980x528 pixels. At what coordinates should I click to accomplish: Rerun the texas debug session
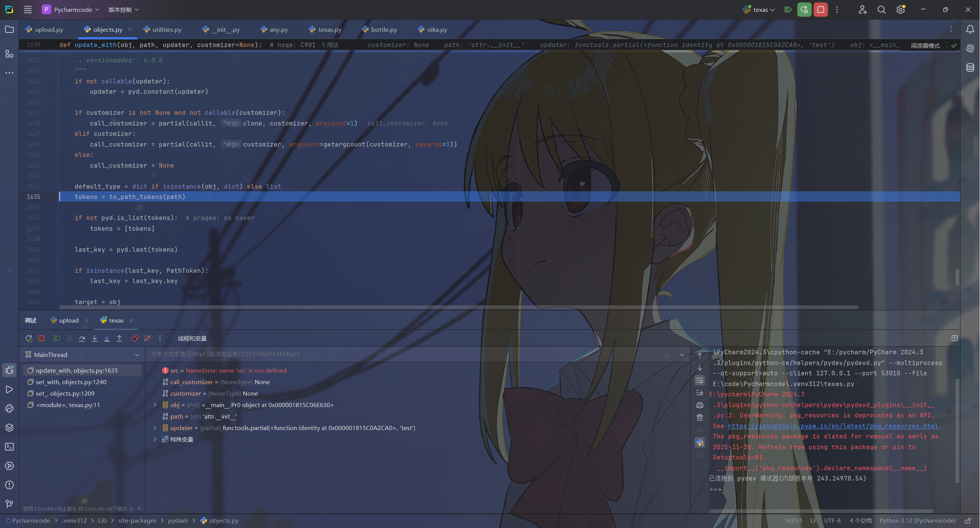coord(29,338)
